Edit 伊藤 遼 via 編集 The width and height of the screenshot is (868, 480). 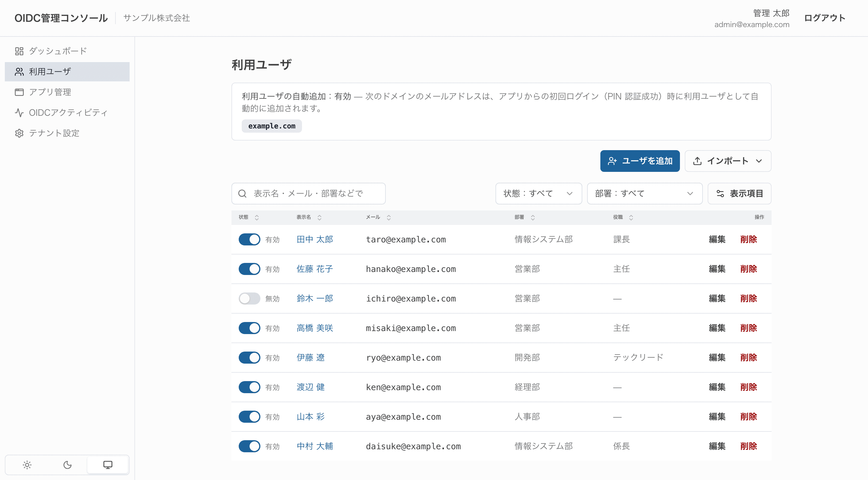coord(717,358)
